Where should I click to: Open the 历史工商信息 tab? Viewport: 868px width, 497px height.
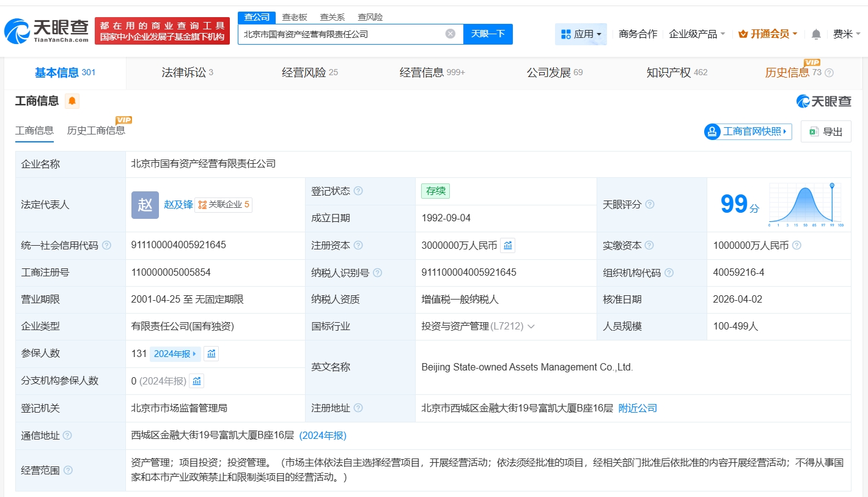click(x=96, y=130)
